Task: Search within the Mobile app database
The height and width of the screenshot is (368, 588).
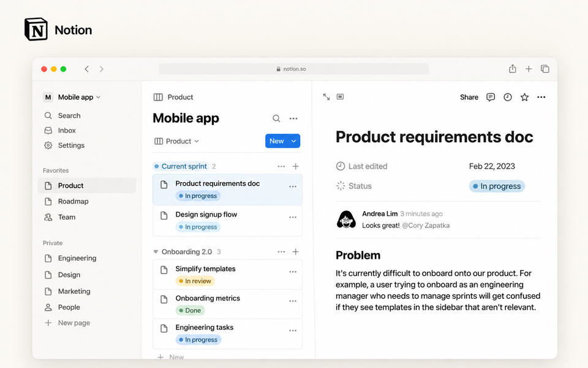Action: click(x=276, y=118)
